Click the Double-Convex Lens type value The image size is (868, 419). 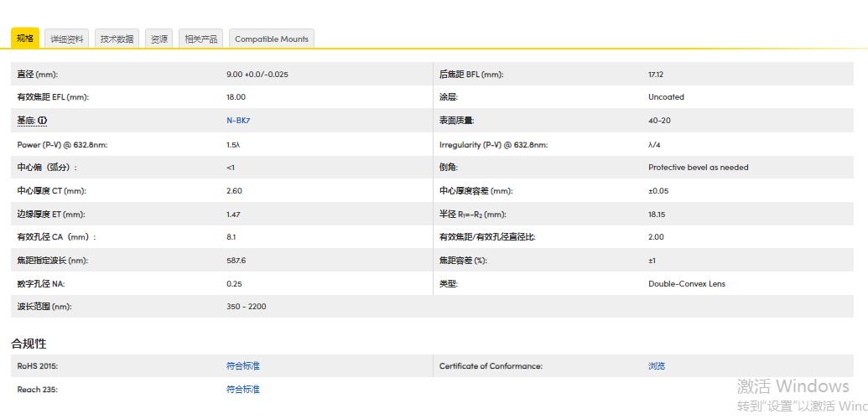point(686,284)
